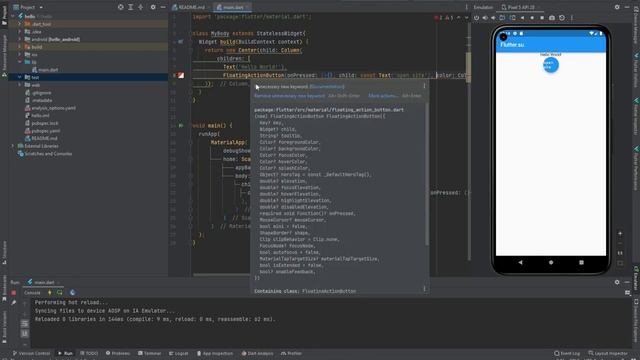Click the Hot Reload lightning icon in Run panel
Image resolution: width=640 pixels, height=360 pixels.
[50, 292]
